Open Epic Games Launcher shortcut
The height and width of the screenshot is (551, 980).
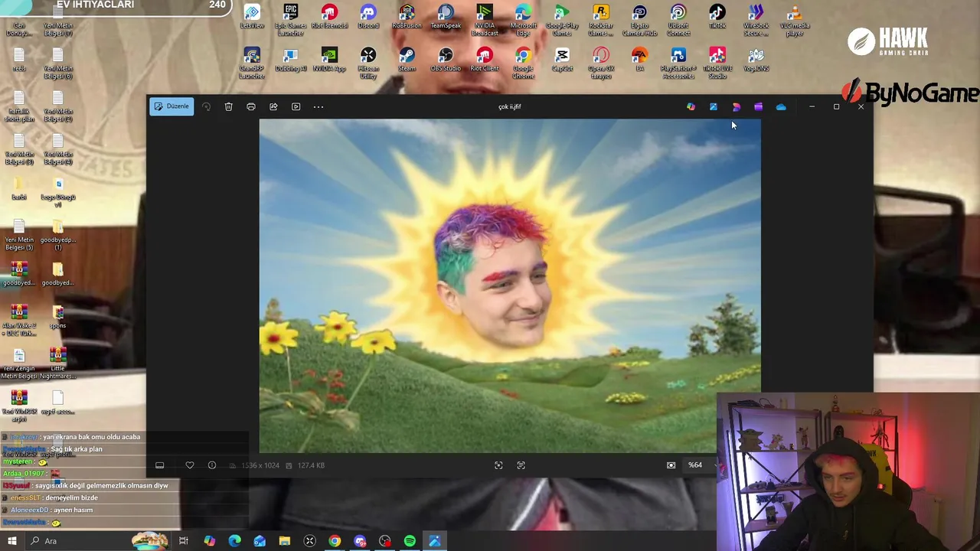tap(290, 20)
